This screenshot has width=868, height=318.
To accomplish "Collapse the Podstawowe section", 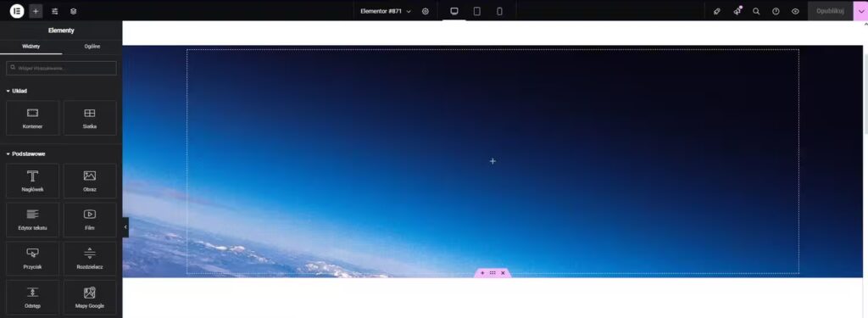I will tap(25, 154).
